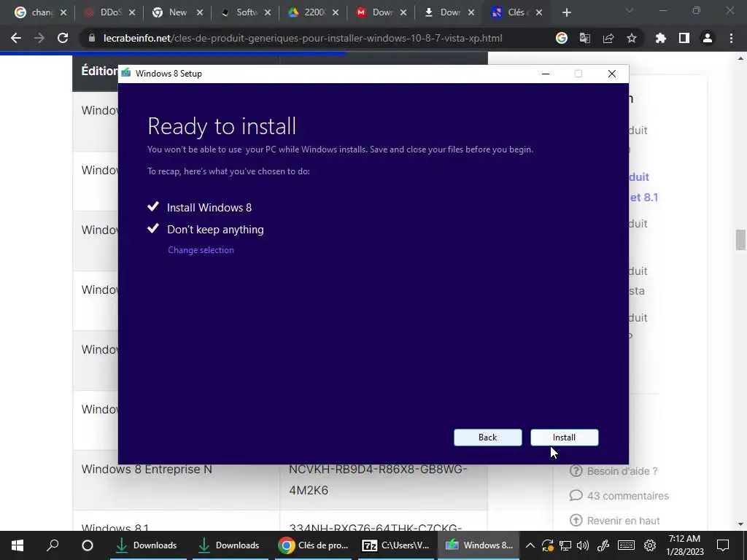Click 'Don't keep anything' recap item

point(215,230)
